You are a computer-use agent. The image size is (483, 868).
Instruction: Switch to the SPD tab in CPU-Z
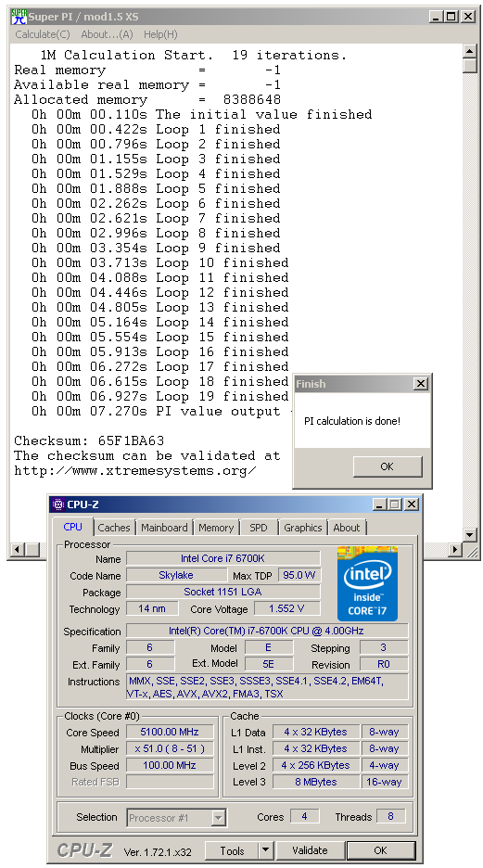click(x=259, y=528)
